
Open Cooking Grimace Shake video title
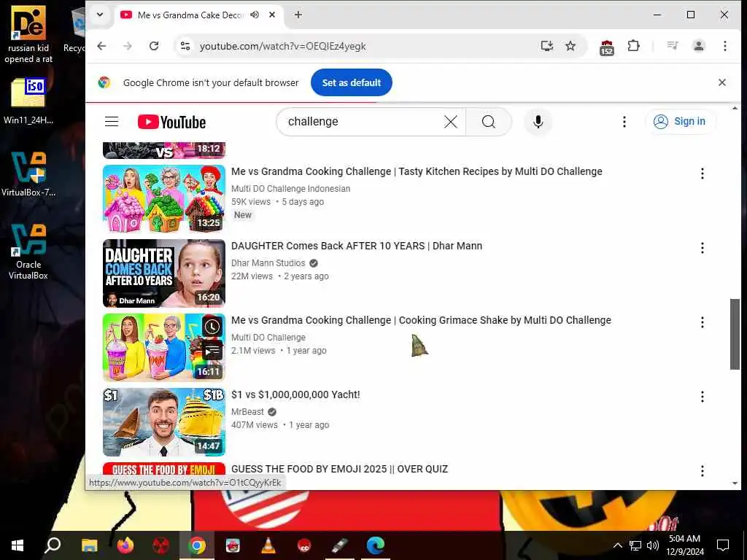(x=421, y=320)
